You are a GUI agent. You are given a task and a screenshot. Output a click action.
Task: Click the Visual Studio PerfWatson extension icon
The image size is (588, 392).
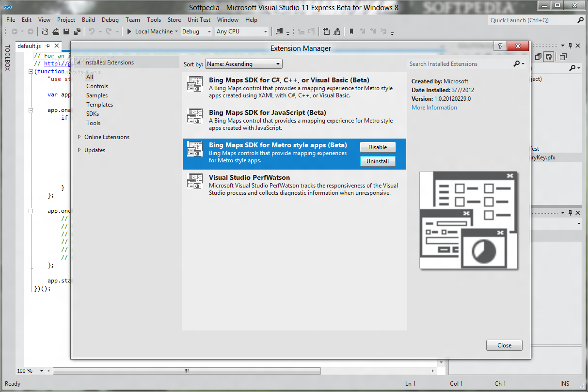coord(194,181)
